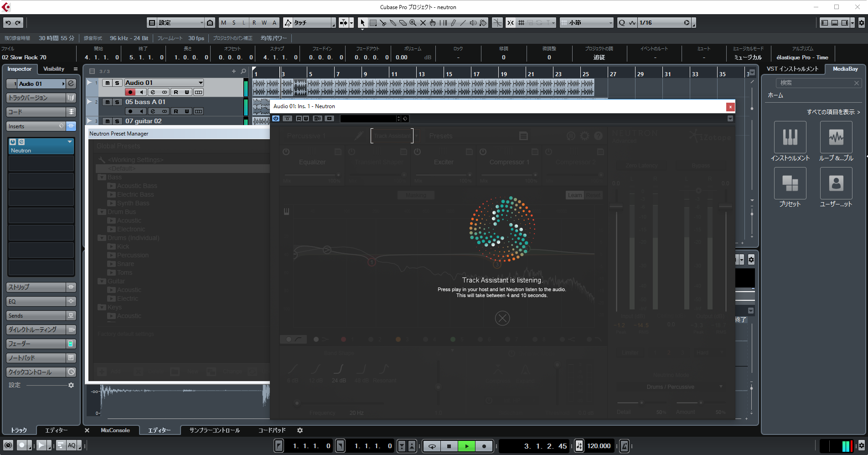Screen dimensions: 868x455
Task: Select the Line tool
Action: (463, 23)
